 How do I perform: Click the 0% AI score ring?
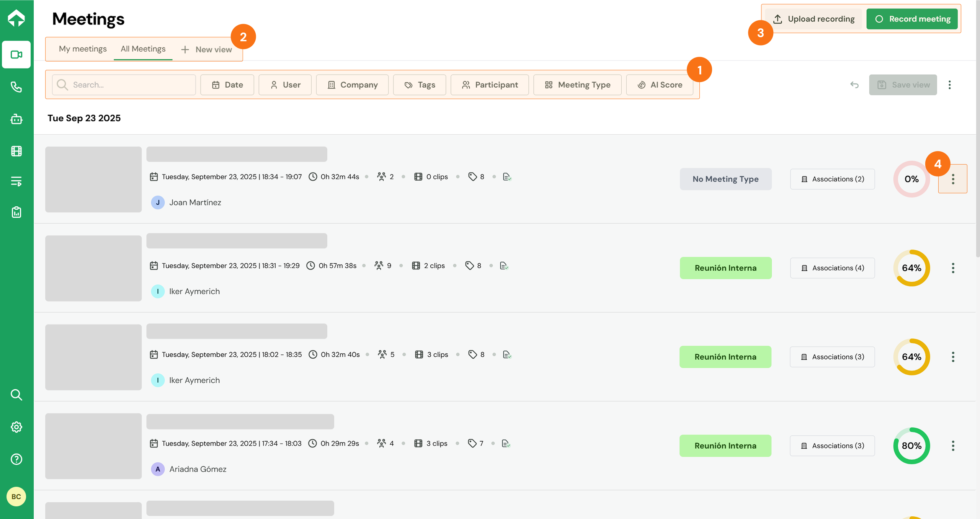[x=911, y=179]
